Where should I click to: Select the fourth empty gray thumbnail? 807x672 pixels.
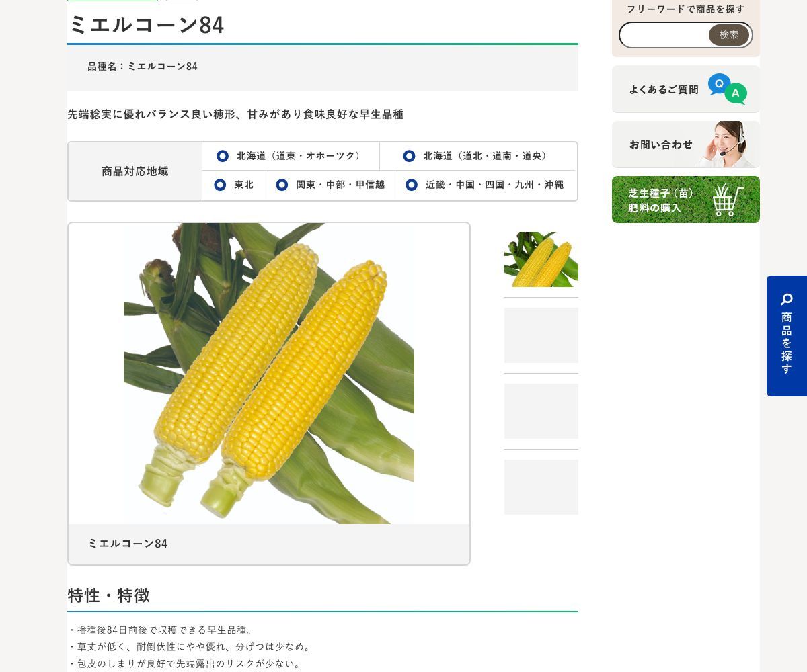click(x=541, y=487)
